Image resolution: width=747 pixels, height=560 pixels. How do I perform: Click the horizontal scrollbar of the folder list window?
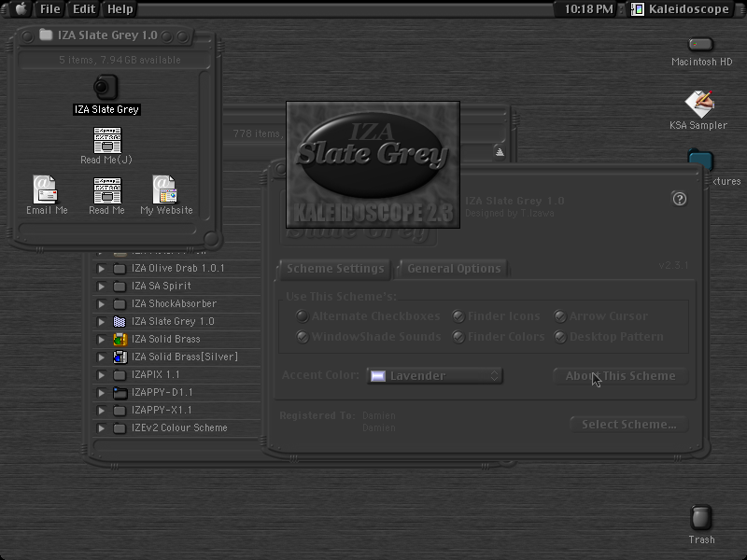click(x=176, y=445)
